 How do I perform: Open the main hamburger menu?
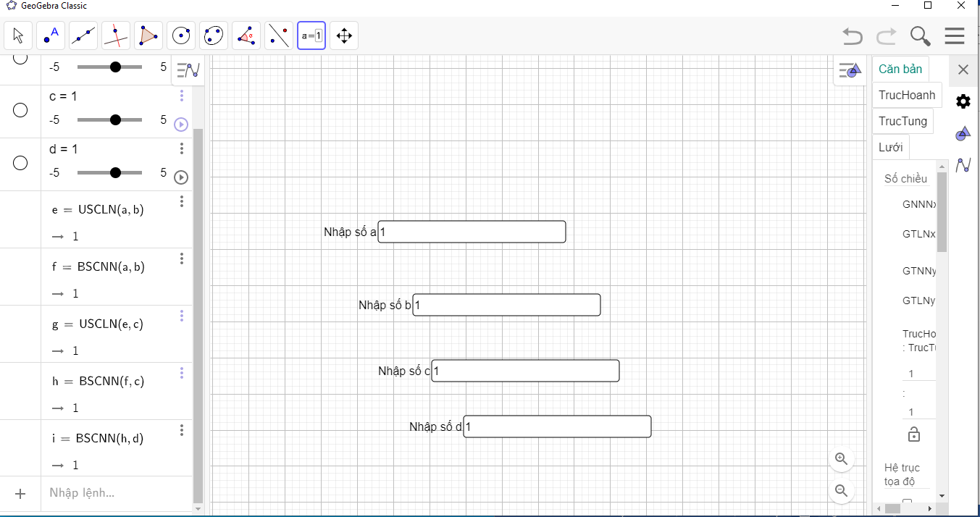(x=954, y=35)
